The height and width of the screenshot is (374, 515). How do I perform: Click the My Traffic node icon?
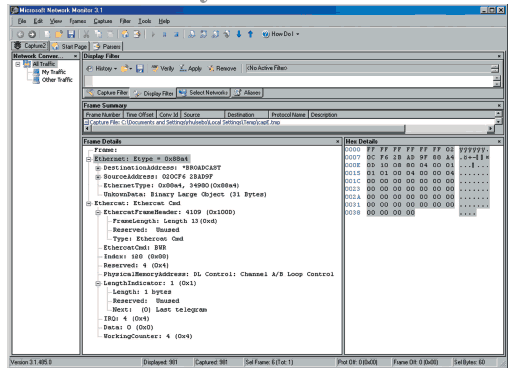(x=36, y=72)
